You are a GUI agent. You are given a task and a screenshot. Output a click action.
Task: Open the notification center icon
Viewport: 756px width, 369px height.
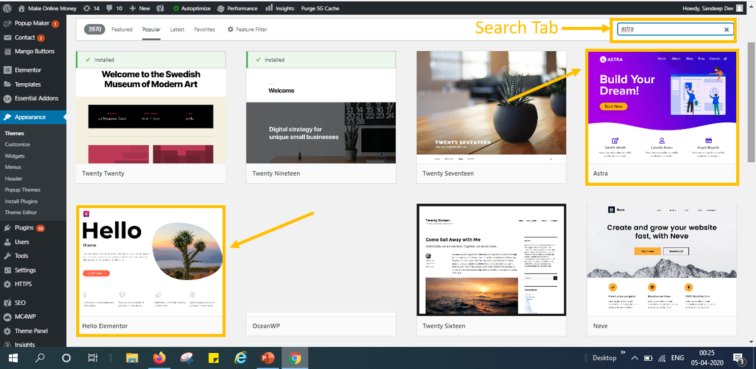coord(738,358)
